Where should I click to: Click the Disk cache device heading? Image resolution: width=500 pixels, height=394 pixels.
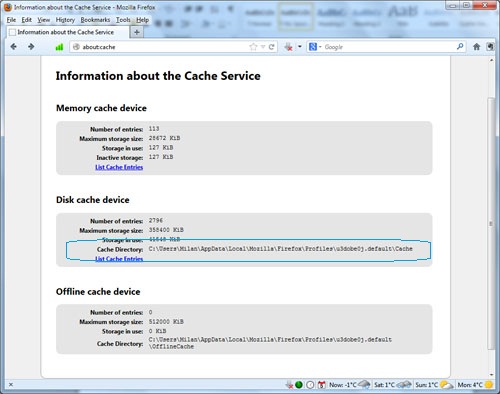93,200
